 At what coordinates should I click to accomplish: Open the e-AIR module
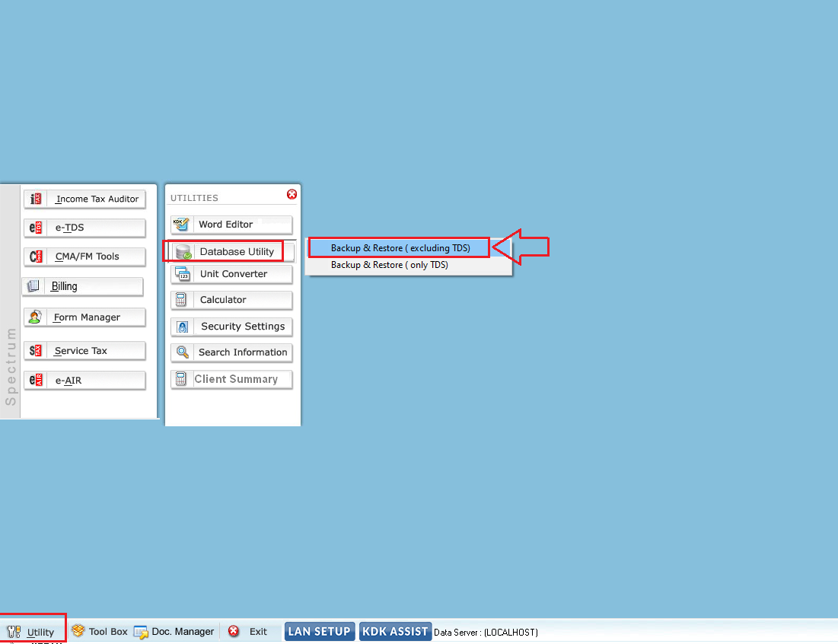(84, 380)
